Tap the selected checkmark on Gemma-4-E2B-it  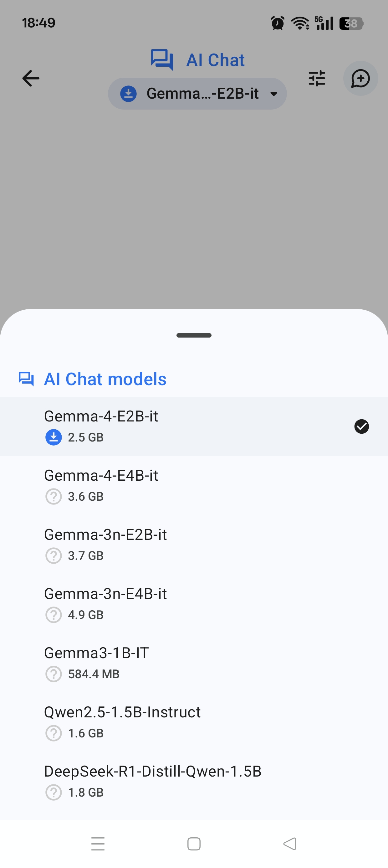coord(361,426)
